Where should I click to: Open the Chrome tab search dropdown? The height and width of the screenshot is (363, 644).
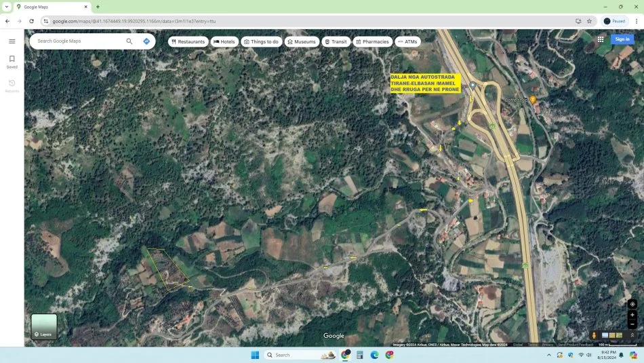[6, 7]
